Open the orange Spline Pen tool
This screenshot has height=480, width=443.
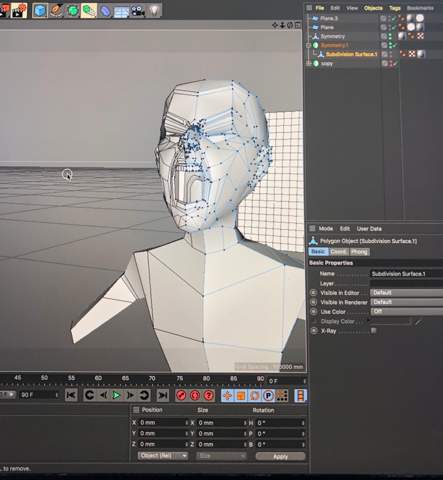coord(56,11)
